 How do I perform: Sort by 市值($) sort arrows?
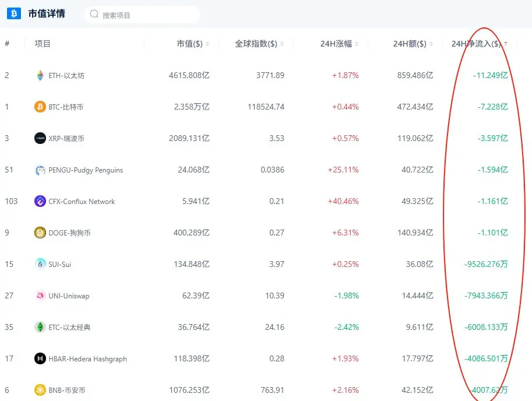(x=207, y=44)
